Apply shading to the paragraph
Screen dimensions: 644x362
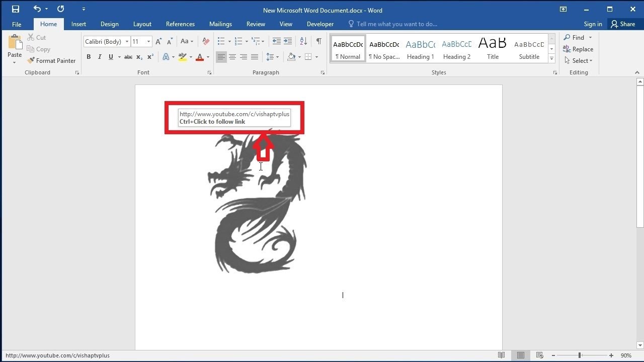tap(291, 57)
